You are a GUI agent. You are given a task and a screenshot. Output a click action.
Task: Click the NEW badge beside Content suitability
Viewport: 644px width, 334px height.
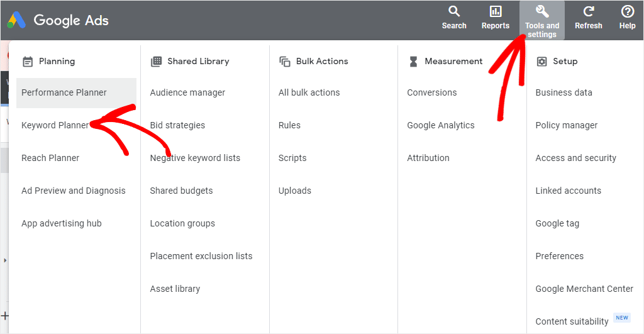pyautogui.click(x=622, y=318)
